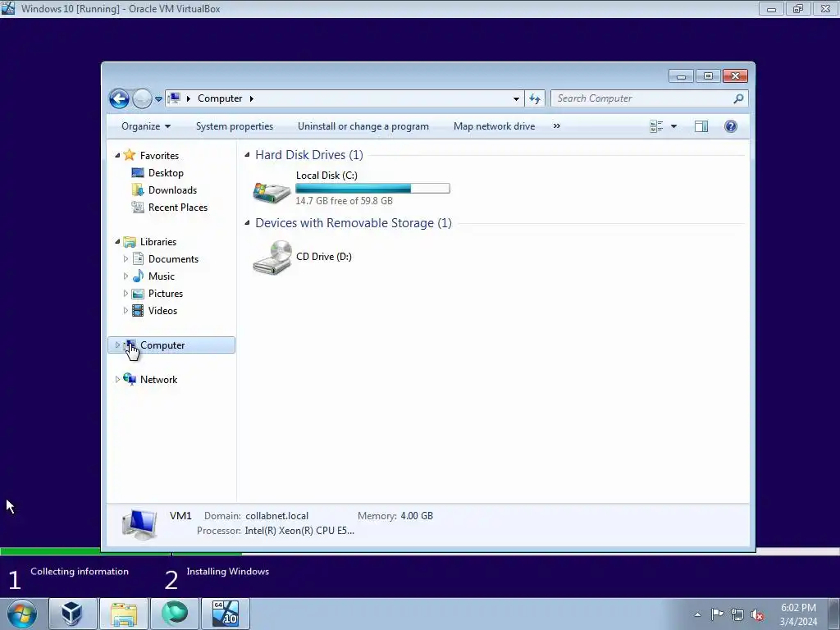Screen dimensions: 840x630
Task: Open System properties
Action: click(x=234, y=126)
